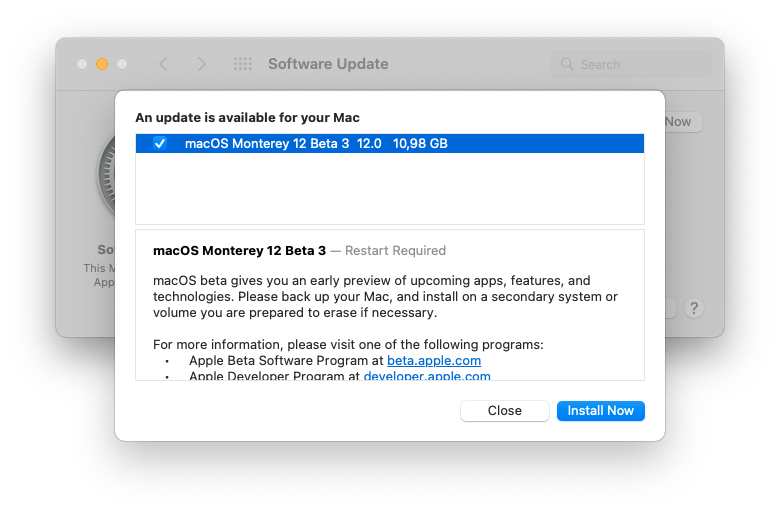Open the beta.apple.com link
Image resolution: width=780 pixels, height=515 pixels.
(x=434, y=360)
